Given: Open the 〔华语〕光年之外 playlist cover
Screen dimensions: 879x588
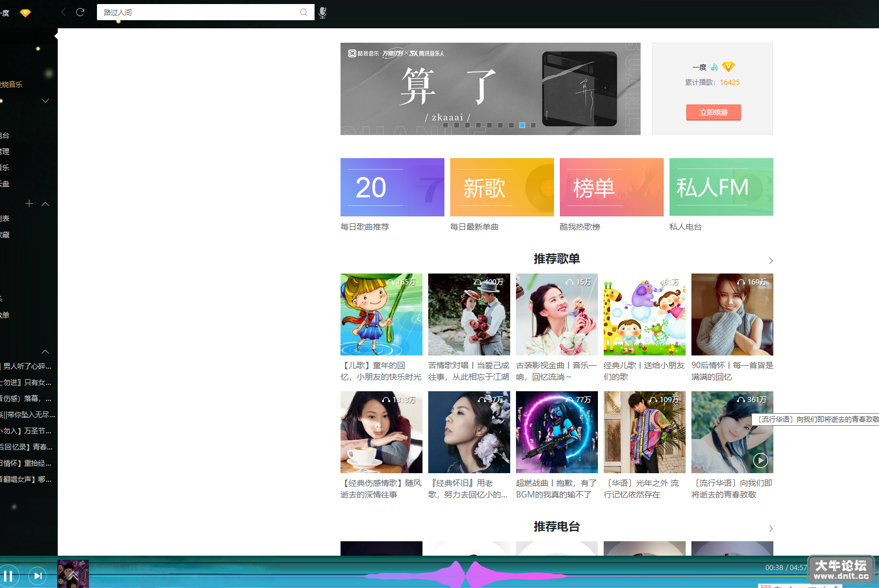Looking at the screenshot, I should [x=645, y=432].
